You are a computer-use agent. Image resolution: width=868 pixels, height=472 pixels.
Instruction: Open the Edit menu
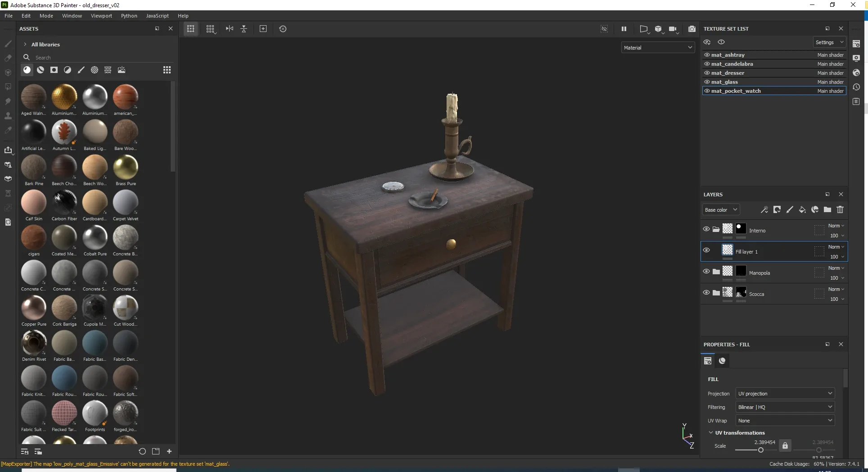pos(26,16)
